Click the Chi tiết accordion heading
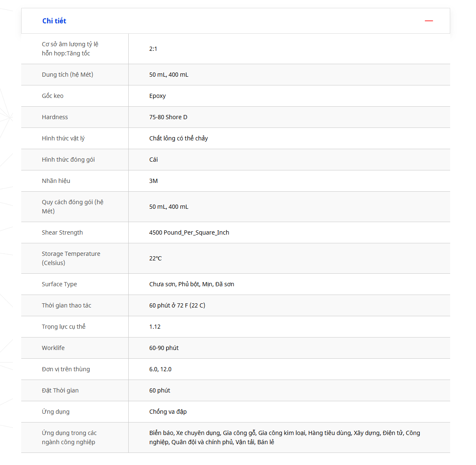 click(x=54, y=21)
